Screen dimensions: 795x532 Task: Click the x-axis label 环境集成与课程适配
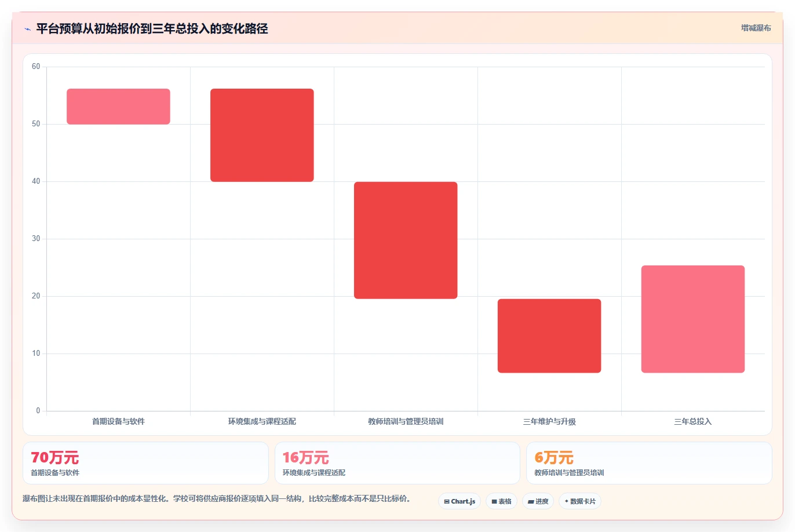pyautogui.click(x=262, y=422)
